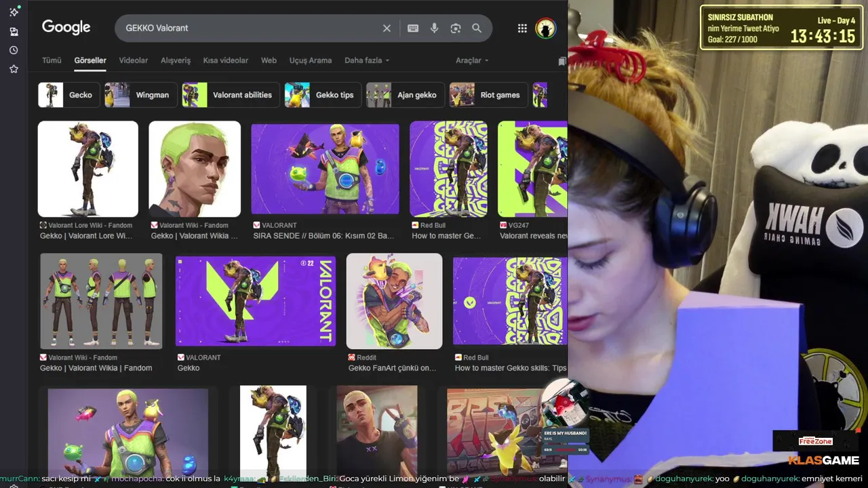Click 'SIRA SENDE // Bölüm 06' title link
The height and width of the screenshot is (488, 868).
[323, 236]
